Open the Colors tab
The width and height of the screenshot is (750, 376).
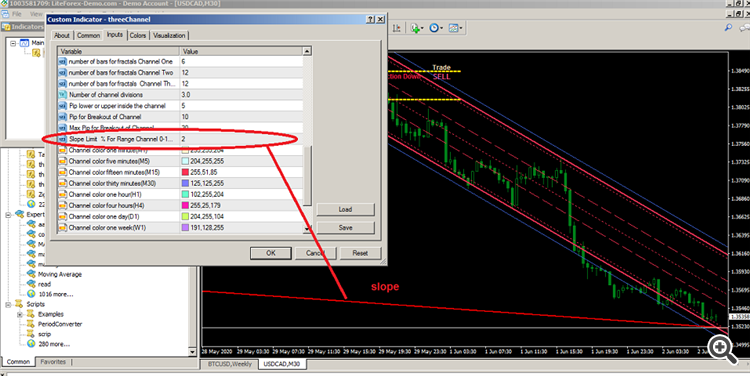click(x=138, y=35)
